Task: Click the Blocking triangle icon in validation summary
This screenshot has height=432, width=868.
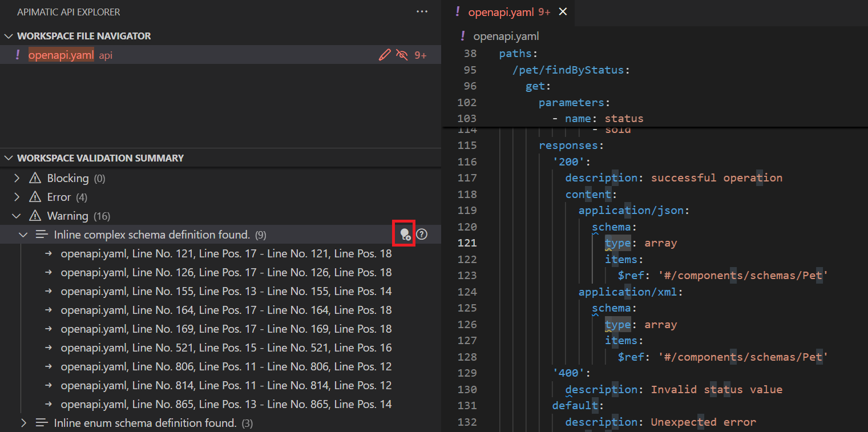Action: point(35,178)
